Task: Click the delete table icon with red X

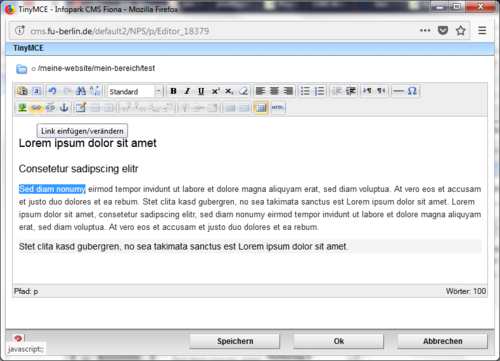Action: 213,108
